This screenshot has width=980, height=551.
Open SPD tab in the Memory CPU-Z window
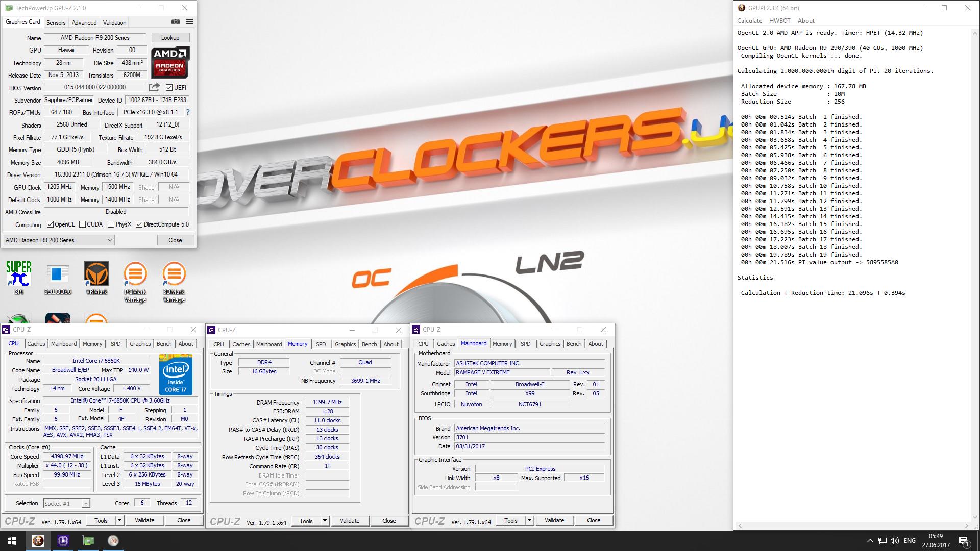pyautogui.click(x=321, y=344)
